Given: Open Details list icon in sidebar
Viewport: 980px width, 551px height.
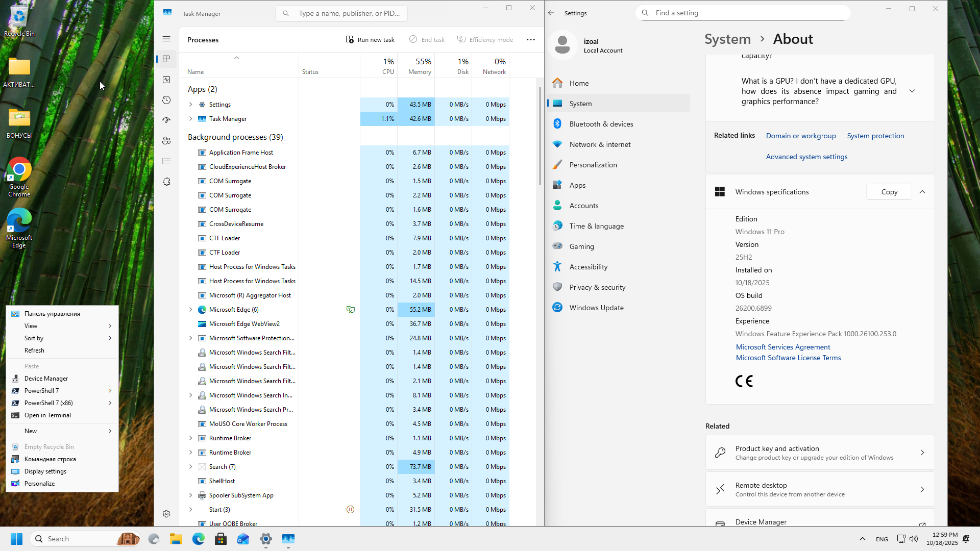Looking at the screenshot, I should [x=166, y=161].
